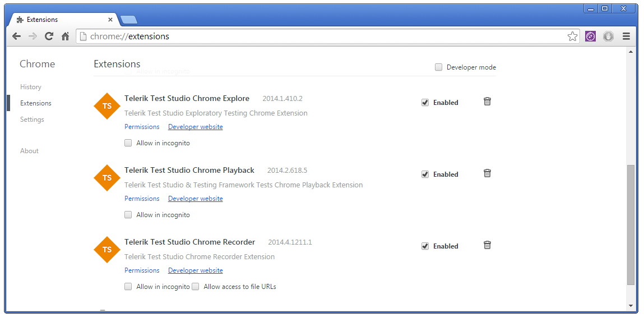Open the home page icon
Screen dimensions: 644x317
[66, 36]
